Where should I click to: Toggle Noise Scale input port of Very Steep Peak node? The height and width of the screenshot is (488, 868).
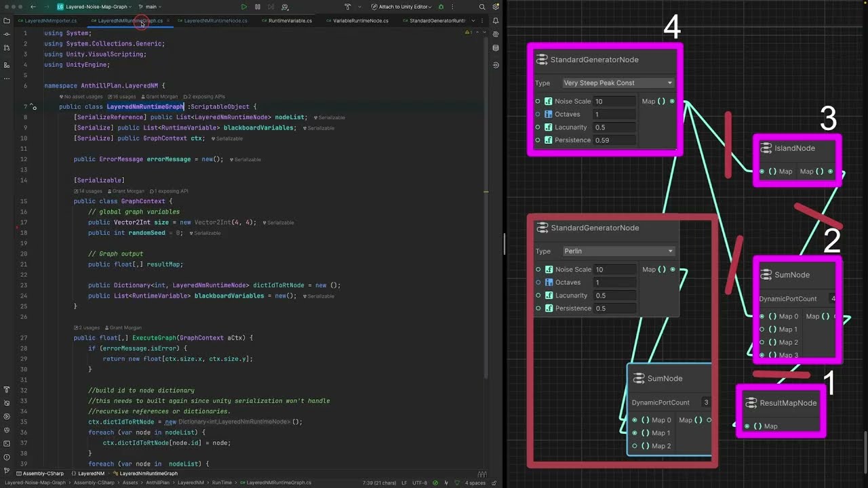coord(538,102)
